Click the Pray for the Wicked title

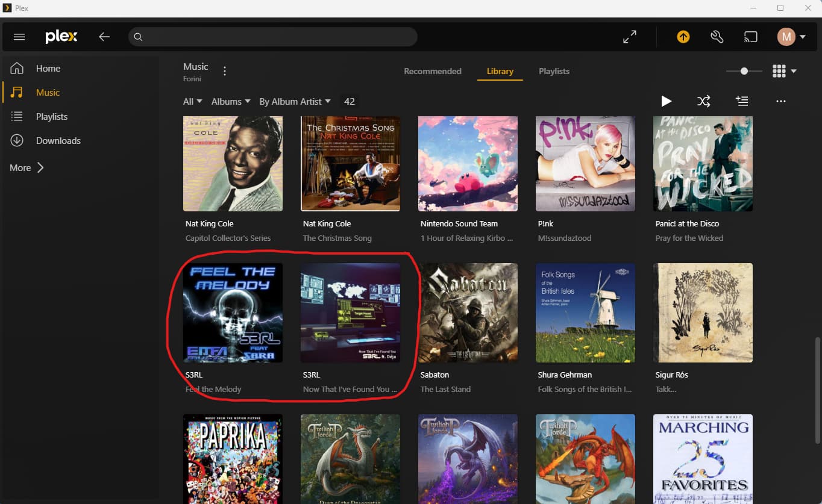pyautogui.click(x=689, y=238)
